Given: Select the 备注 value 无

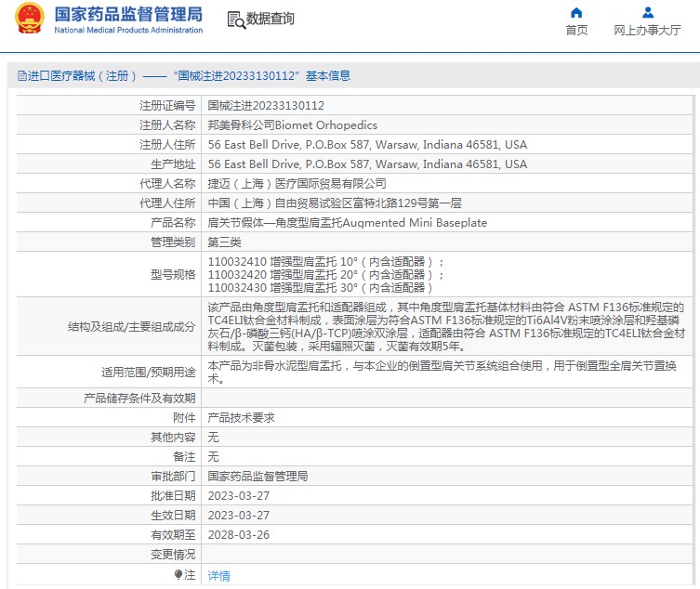Looking at the screenshot, I should coord(214,457).
